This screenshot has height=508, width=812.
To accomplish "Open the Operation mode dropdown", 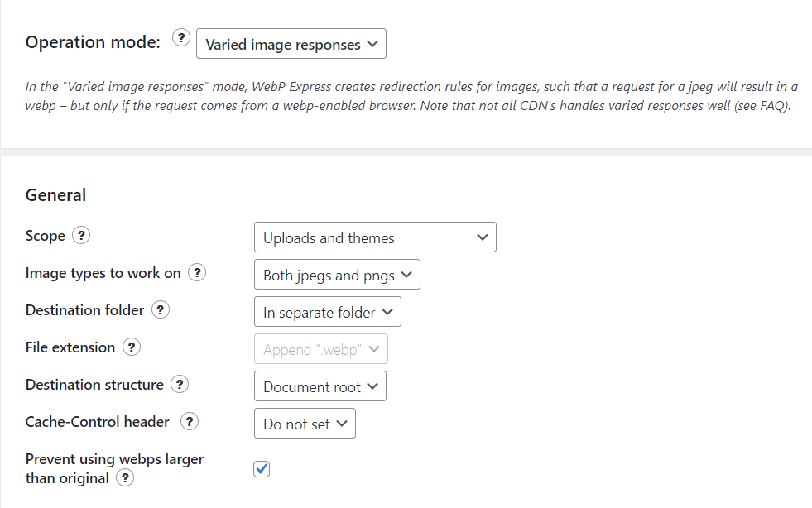I will pyautogui.click(x=291, y=45).
